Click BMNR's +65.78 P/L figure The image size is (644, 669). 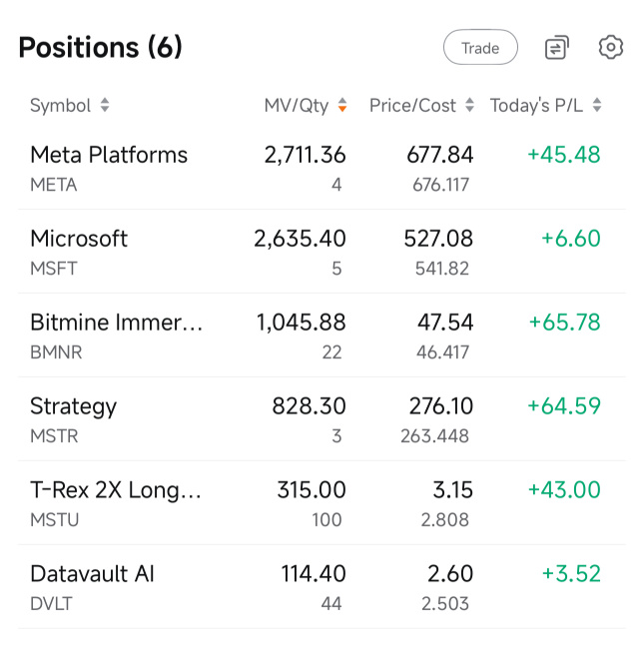point(564,323)
